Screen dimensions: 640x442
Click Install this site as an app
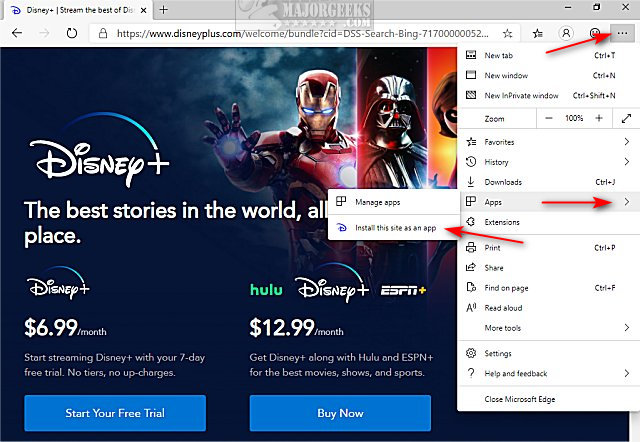pos(394,228)
